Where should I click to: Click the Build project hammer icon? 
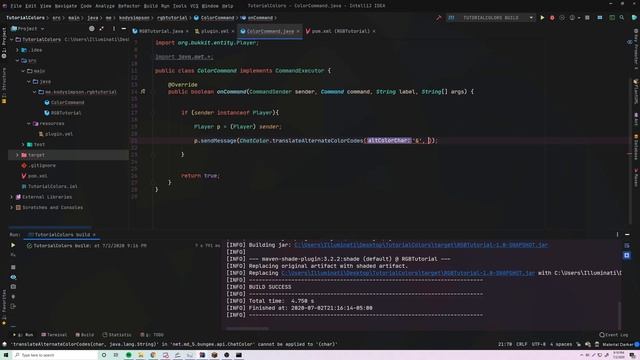point(439,18)
